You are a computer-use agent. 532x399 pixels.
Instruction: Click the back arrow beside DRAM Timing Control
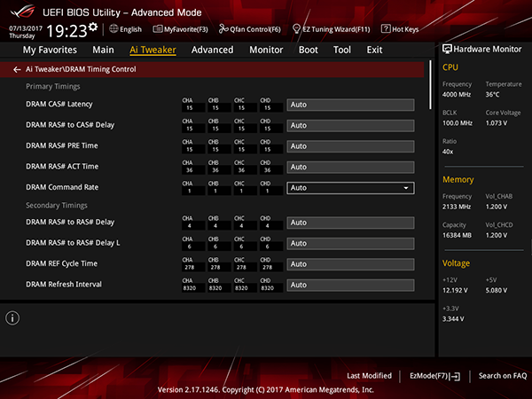[x=17, y=69]
